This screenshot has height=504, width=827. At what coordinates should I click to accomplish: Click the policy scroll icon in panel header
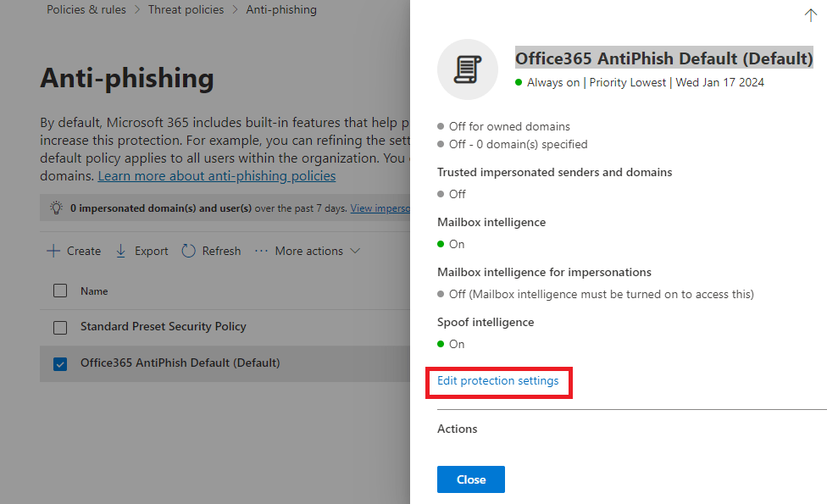[x=467, y=69]
